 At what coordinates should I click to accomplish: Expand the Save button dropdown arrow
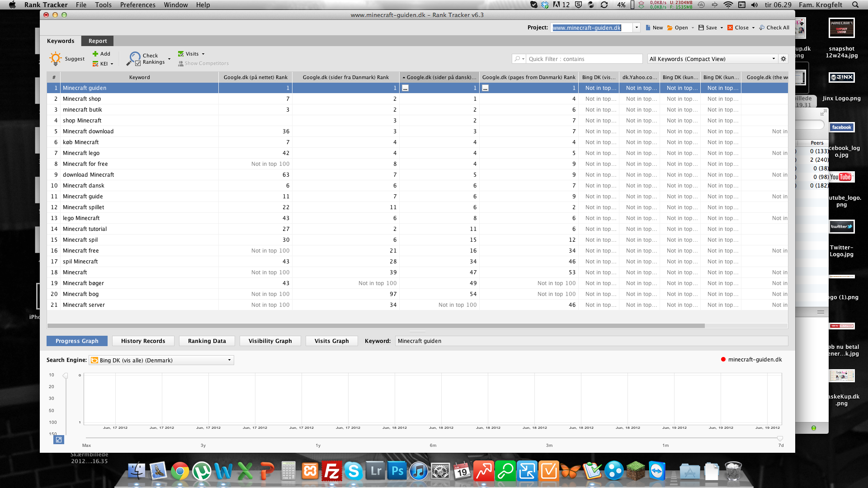coord(722,28)
